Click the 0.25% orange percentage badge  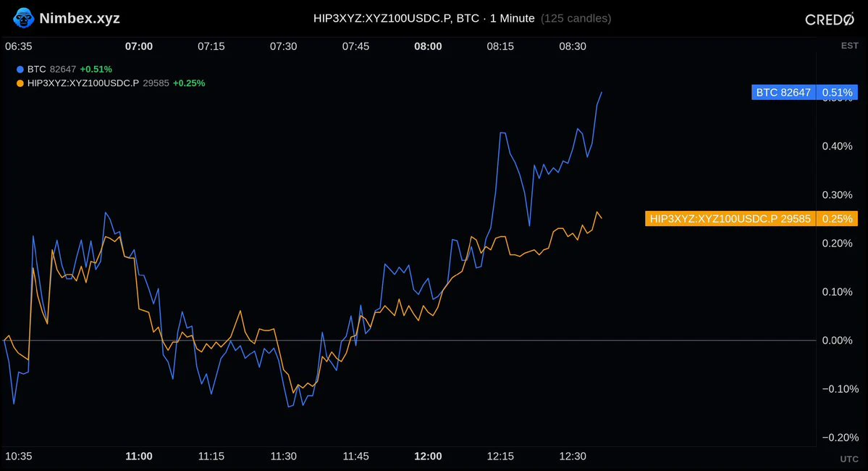[837, 219]
